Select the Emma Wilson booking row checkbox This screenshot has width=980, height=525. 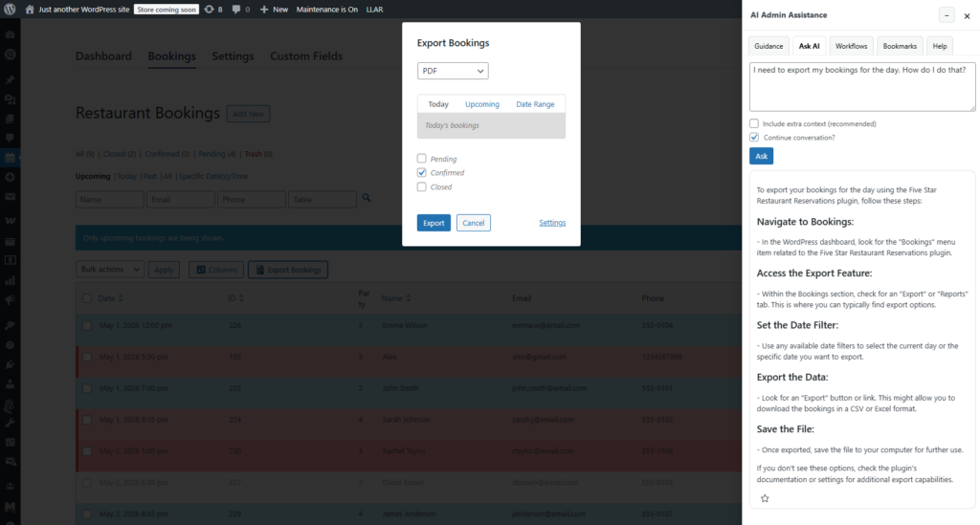87,326
